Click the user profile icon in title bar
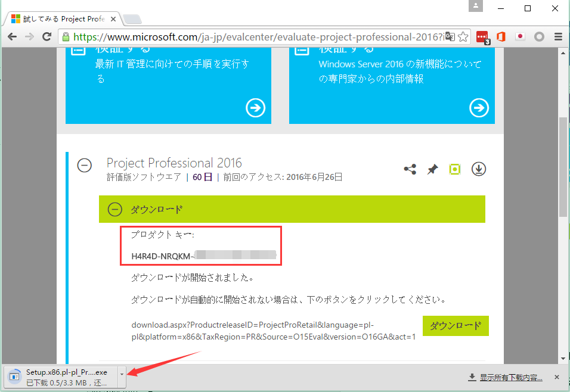 click(x=475, y=6)
